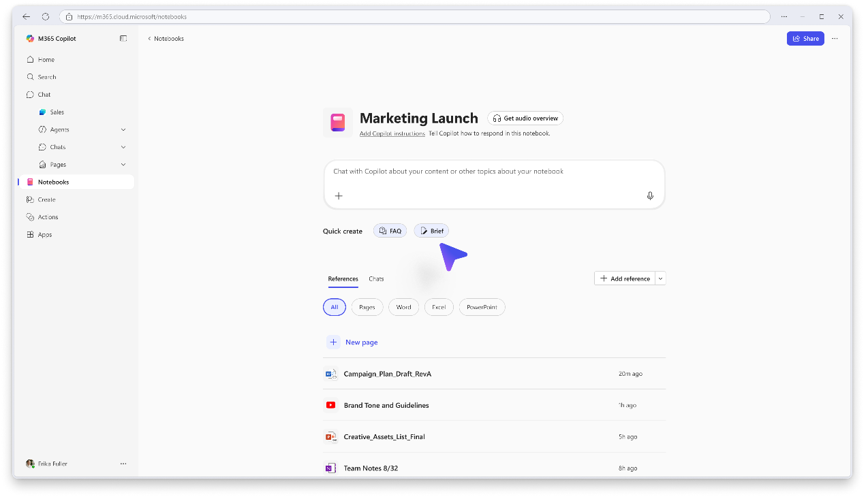This screenshot has width=868, height=499.
Task: Filter references by PowerPoint
Action: pyautogui.click(x=482, y=307)
